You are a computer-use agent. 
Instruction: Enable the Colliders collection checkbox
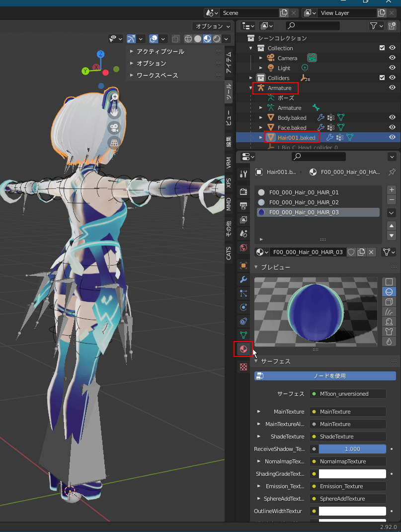382,78
